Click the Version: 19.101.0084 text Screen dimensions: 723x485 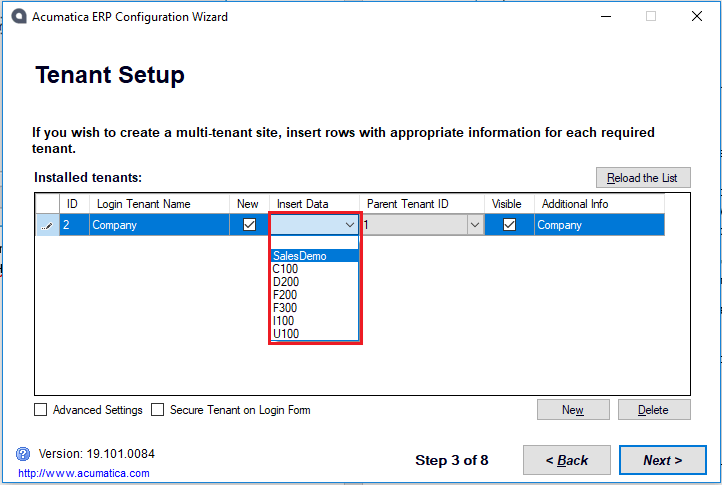(x=96, y=454)
